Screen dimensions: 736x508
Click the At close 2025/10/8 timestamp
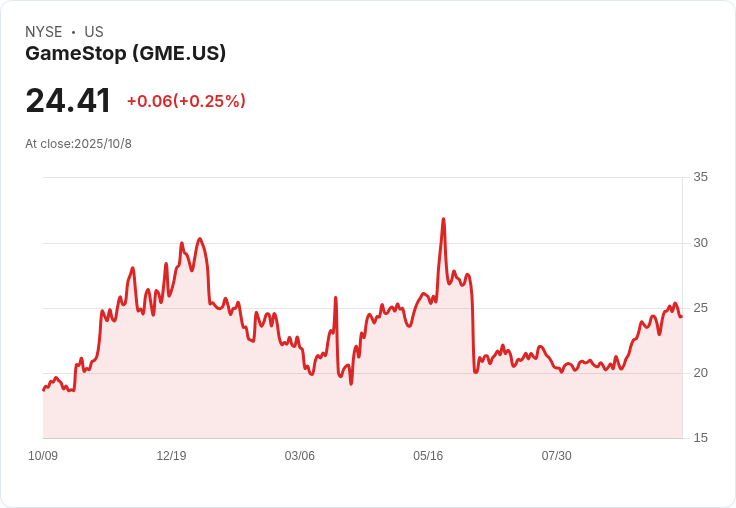coord(78,144)
